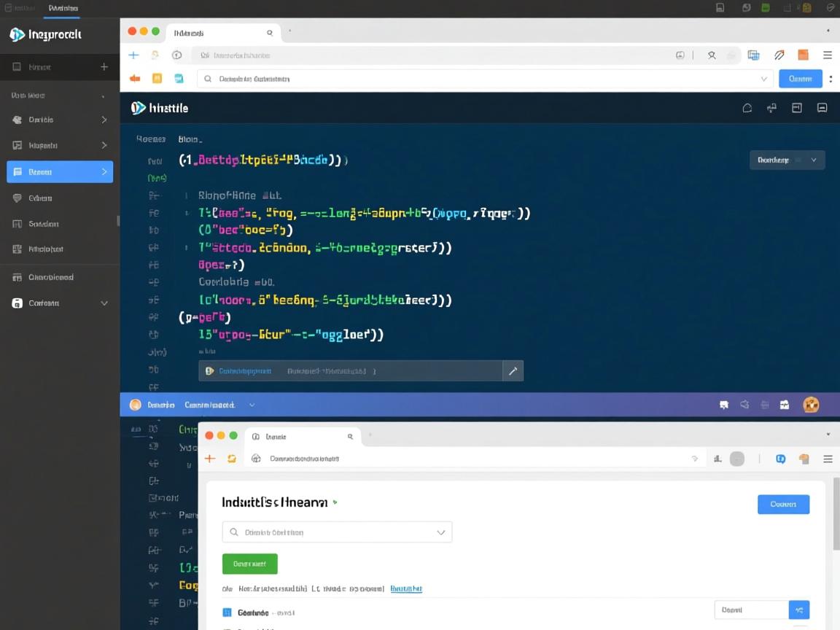Click the magnifier icon inside the upper browser tab
Viewport: 840px width, 630px height.
(270, 33)
